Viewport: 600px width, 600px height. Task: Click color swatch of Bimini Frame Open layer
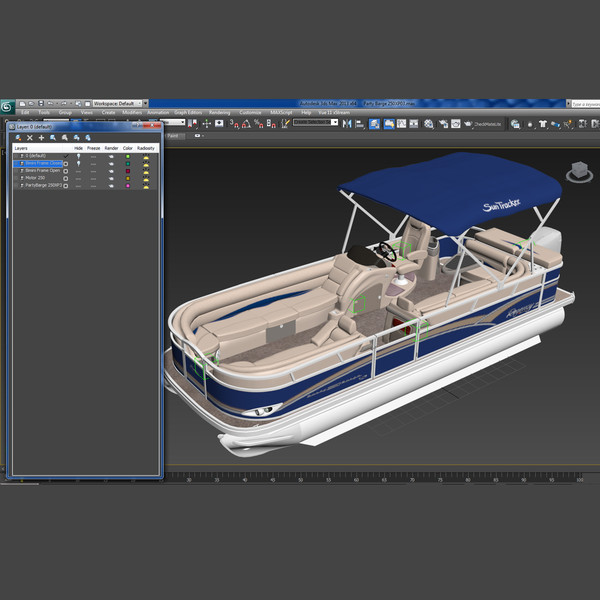[x=128, y=171]
